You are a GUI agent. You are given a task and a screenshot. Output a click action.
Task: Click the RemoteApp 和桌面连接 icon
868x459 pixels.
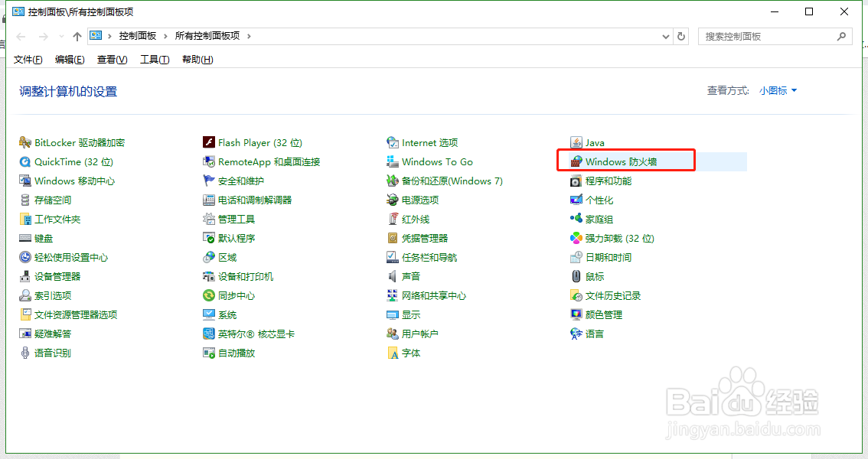click(209, 162)
